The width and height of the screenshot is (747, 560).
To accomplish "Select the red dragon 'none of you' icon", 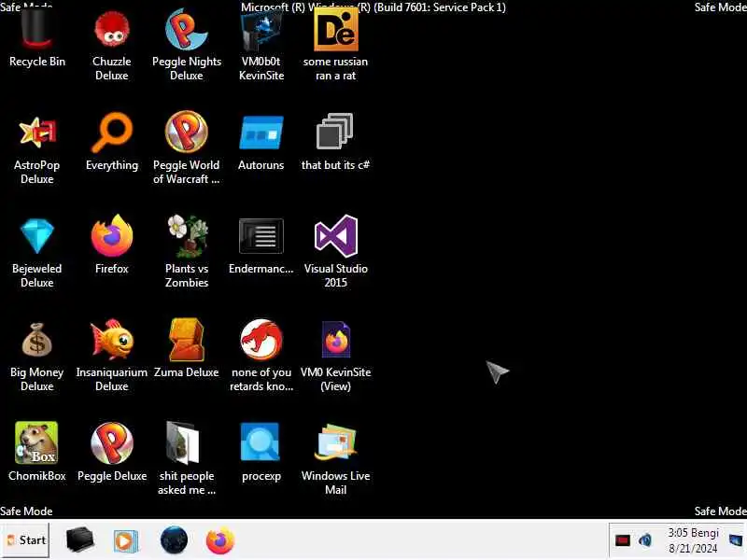I will 261,340.
